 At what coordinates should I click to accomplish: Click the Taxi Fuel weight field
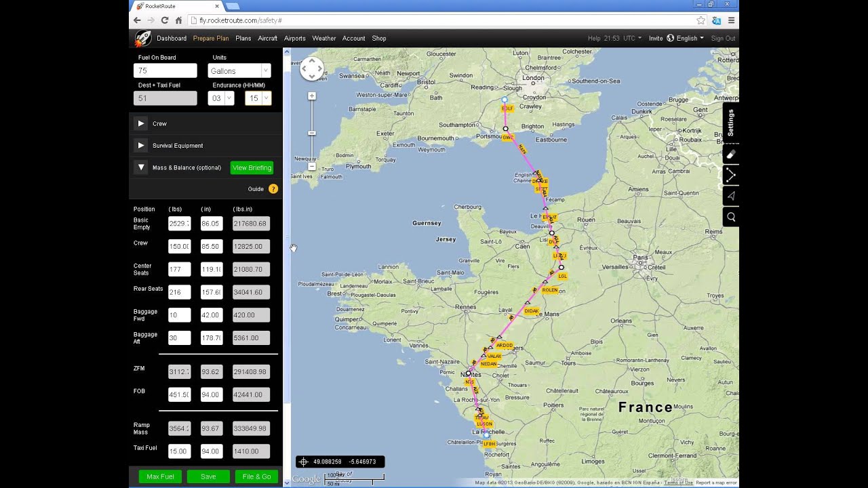[x=180, y=451]
